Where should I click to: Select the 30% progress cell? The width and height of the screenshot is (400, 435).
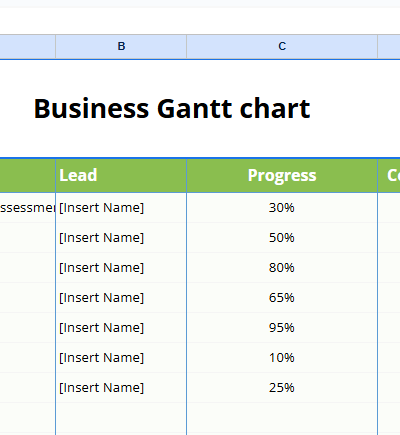point(282,208)
